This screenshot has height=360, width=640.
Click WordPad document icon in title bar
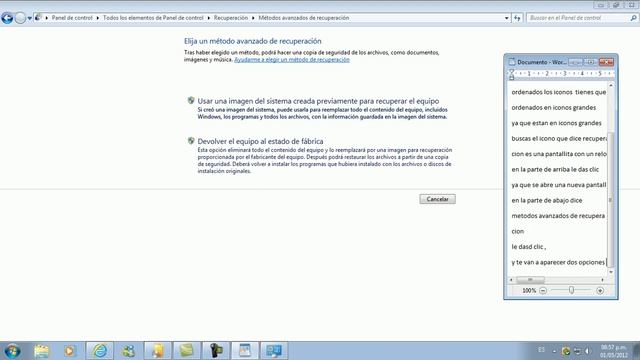click(x=512, y=62)
